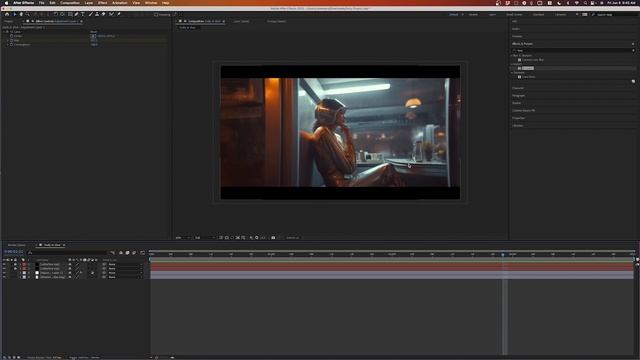Open the Graph Editor icon
Viewport: 640px width, 360px height.
coord(142,253)
